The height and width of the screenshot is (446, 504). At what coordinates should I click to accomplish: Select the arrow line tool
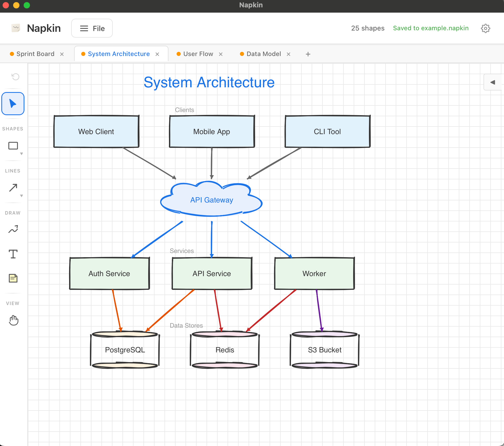[x=13, y=187]
